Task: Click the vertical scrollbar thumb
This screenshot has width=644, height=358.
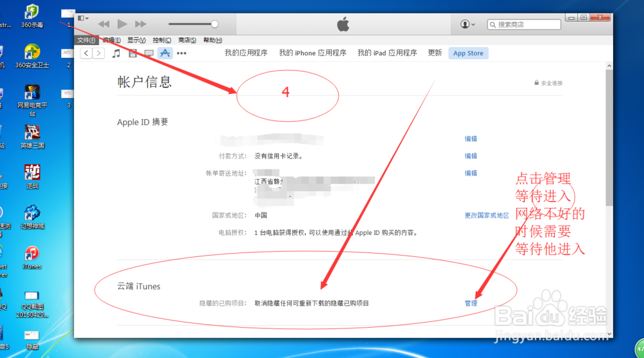Action: tap(609, 138)
